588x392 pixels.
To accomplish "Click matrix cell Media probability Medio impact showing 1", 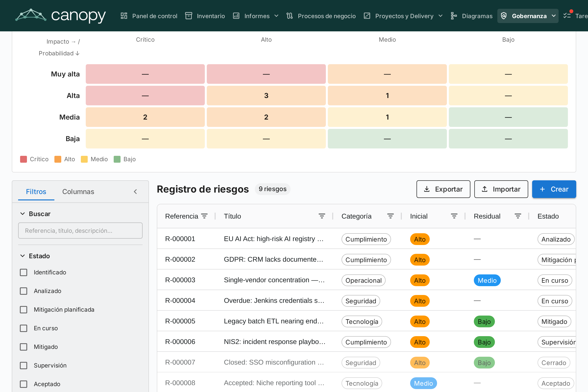I will click(387, 117).
